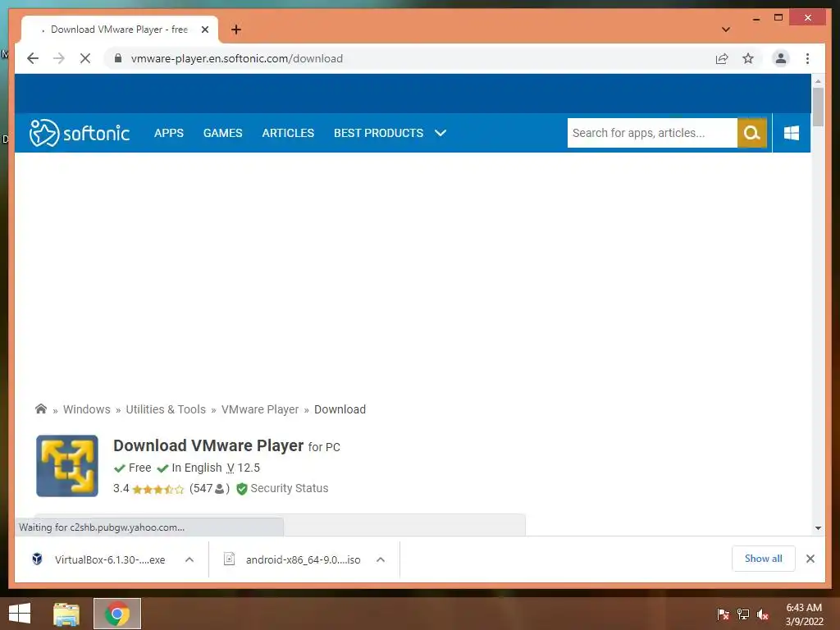This screenshot has height=630, width=840.
Task: Click the network tray icon
Action: click(742, 614)
